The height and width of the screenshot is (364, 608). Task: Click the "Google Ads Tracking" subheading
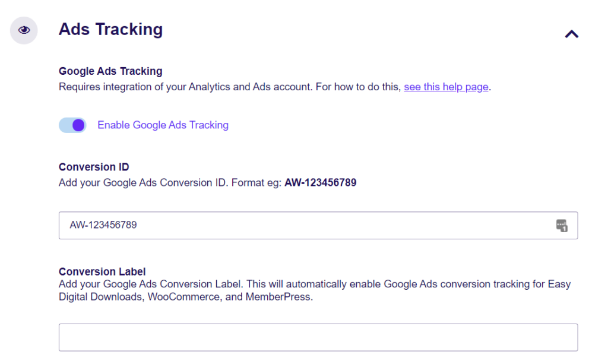coord(110,71)
